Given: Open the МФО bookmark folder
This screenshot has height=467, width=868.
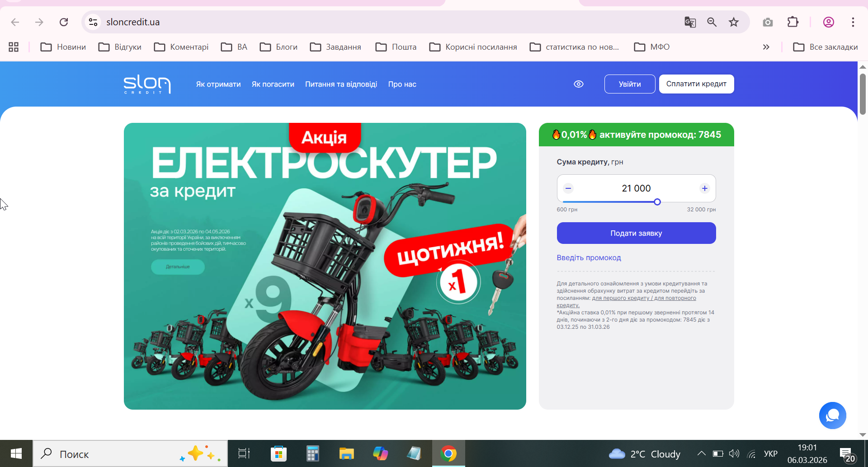Looking at the screenshot, I should (652, 47).
